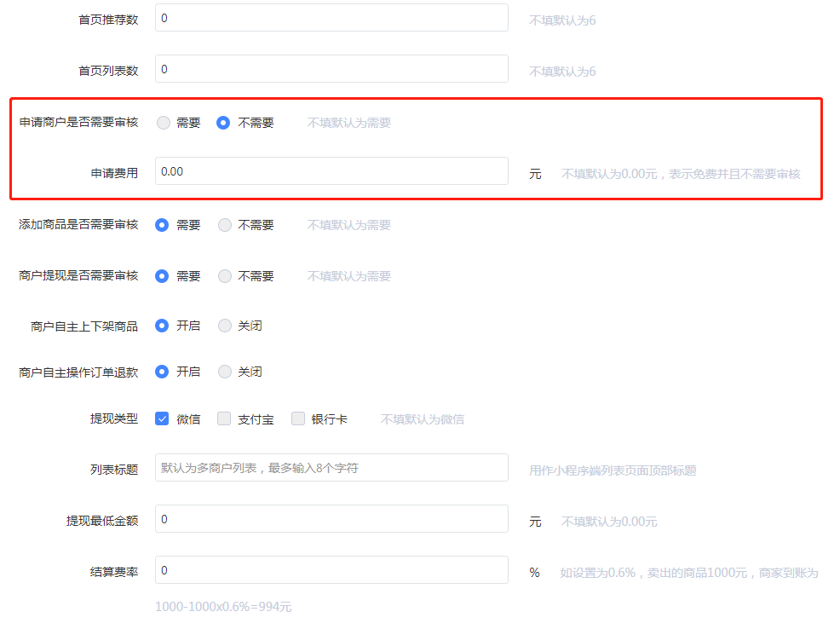Image resolution: width=840 pixels, height=629 pixels.
Task: Choose 关闭 for 商户自主操作订单退款
Action: point(225,372)
